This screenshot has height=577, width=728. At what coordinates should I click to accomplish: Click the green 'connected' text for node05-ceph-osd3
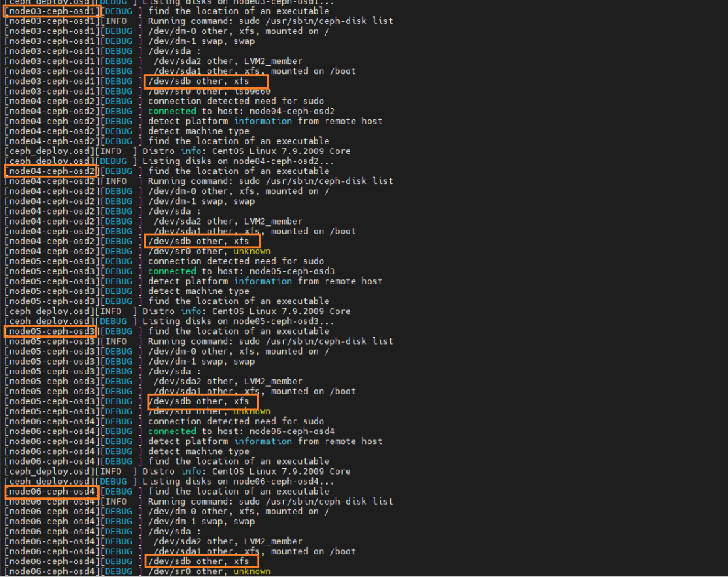click(171, 271)
